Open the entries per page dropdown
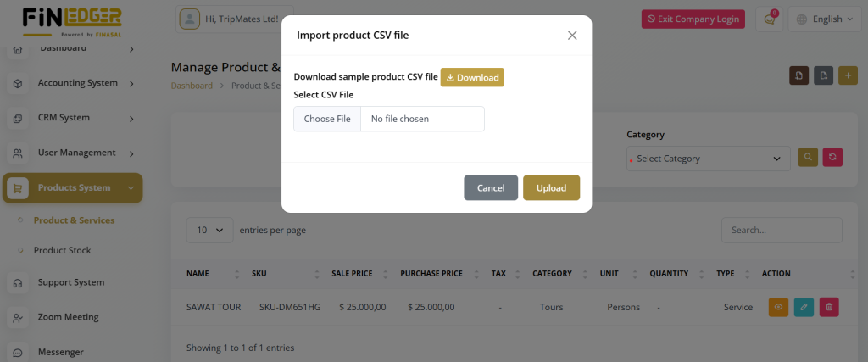This screenshot has width=868, height=362. pos(210,230)
